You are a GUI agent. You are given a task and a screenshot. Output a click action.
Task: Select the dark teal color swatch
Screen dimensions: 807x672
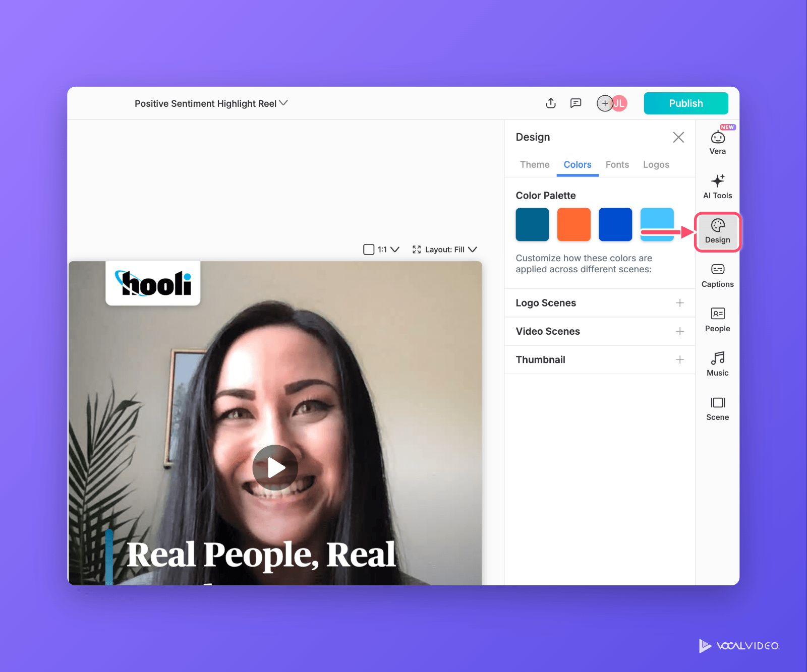pyautogui.click(x=532, y=224)
